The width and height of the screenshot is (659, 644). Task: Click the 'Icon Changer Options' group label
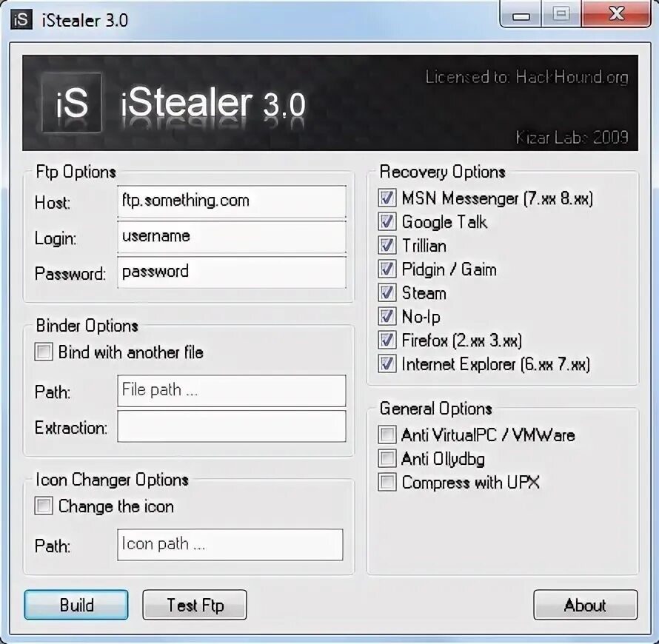pos(112,480)
